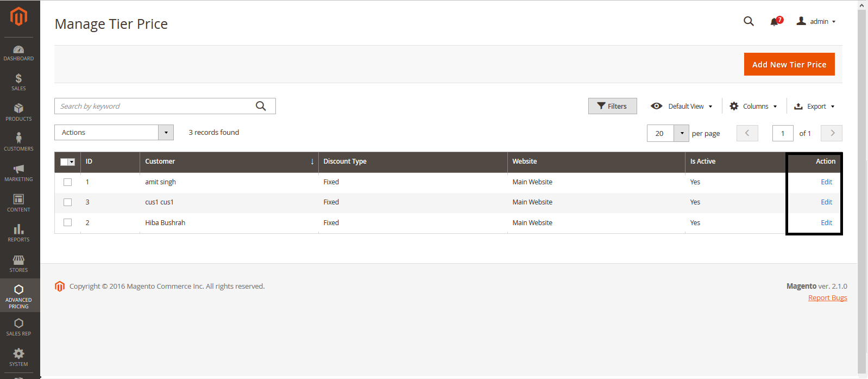Open the per page count dropdown arrow
The image size is (868, 379).
click(x=682, y=133)
